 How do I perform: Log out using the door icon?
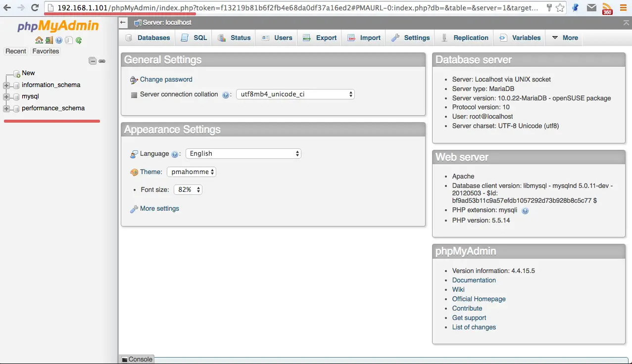coord(49,41)
